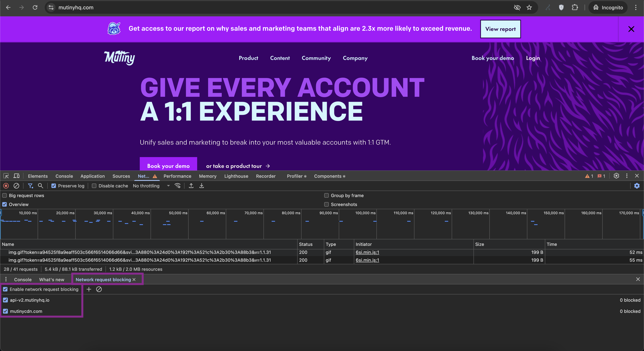The image size is (644, 351).
Task: Enable the Screenshots checkbox
Action: [326, 205]
